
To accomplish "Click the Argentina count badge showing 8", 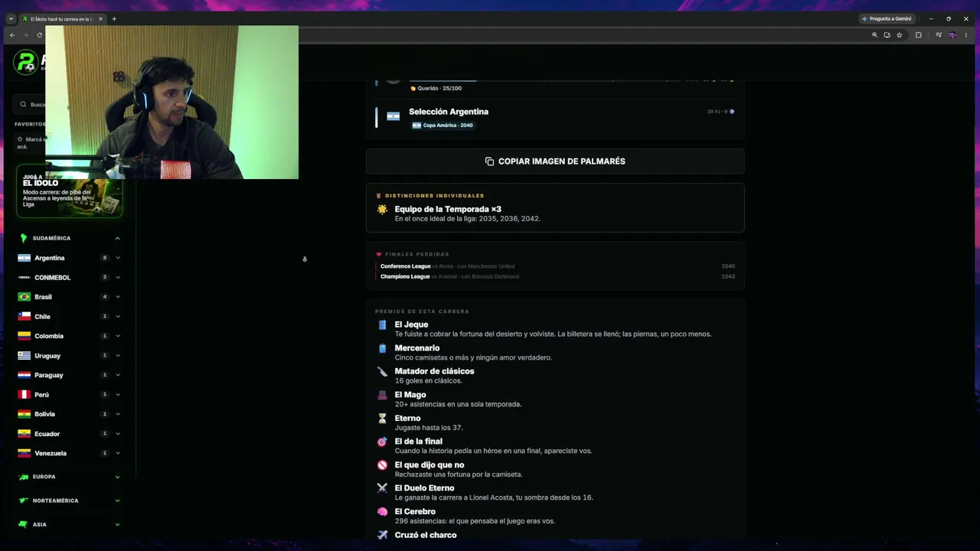I will (105, 258).
